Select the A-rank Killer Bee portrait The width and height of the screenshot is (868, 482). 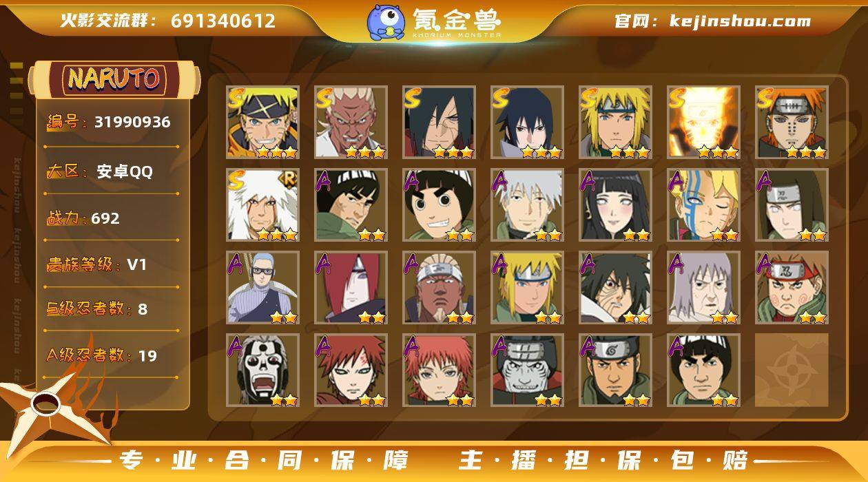(439, 288)
